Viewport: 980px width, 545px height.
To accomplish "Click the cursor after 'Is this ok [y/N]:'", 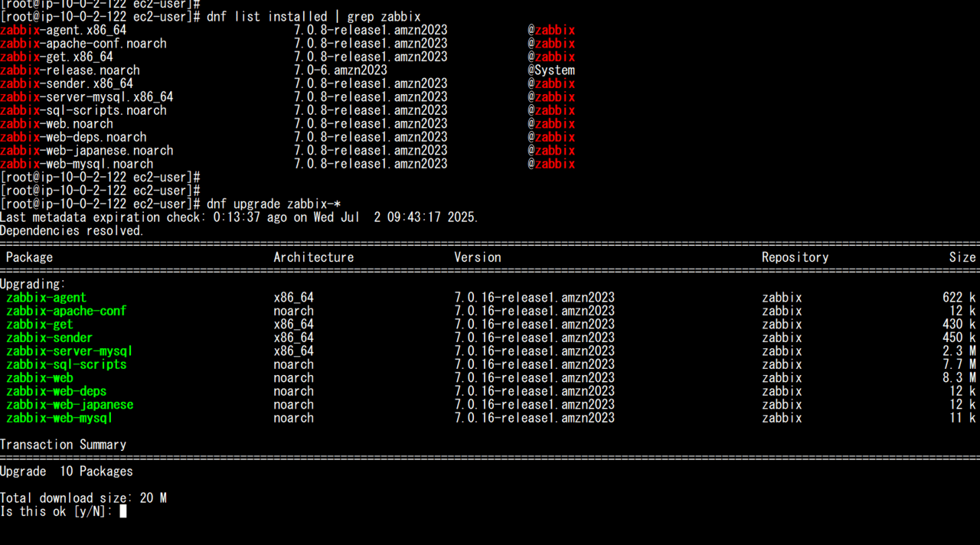I will (x=123, y=511).
